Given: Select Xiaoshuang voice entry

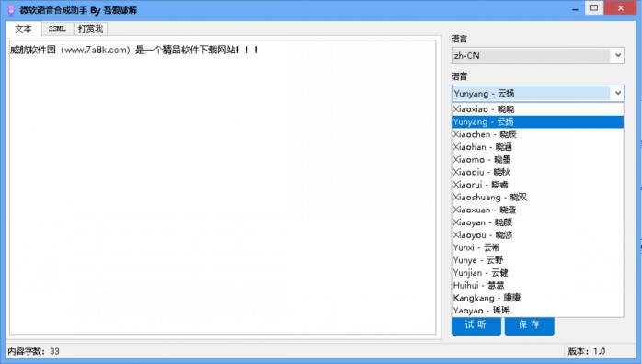Looking at the screenshot, I should pos(537,197).
